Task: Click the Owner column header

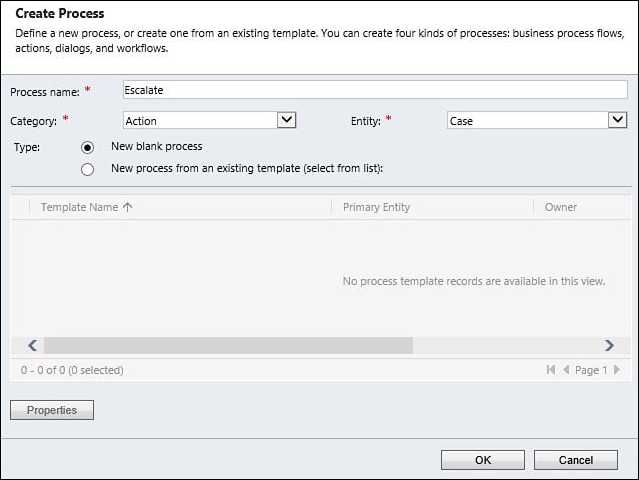Action: point(560,207)
